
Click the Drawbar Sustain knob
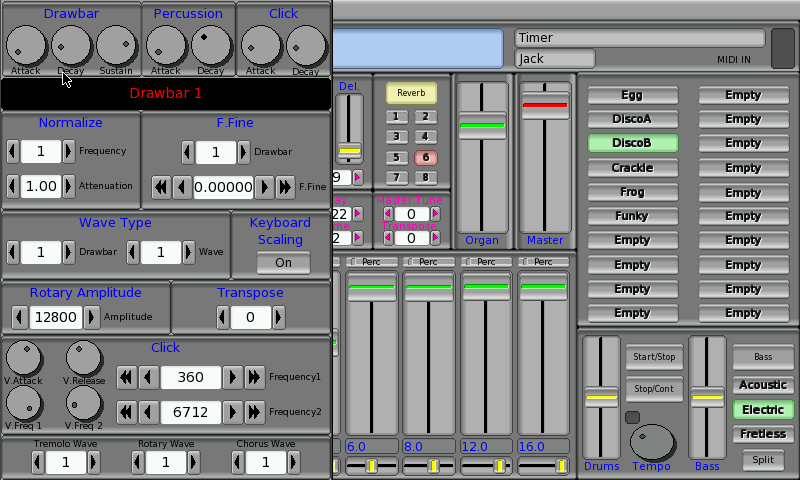click(x=116, y=46)
